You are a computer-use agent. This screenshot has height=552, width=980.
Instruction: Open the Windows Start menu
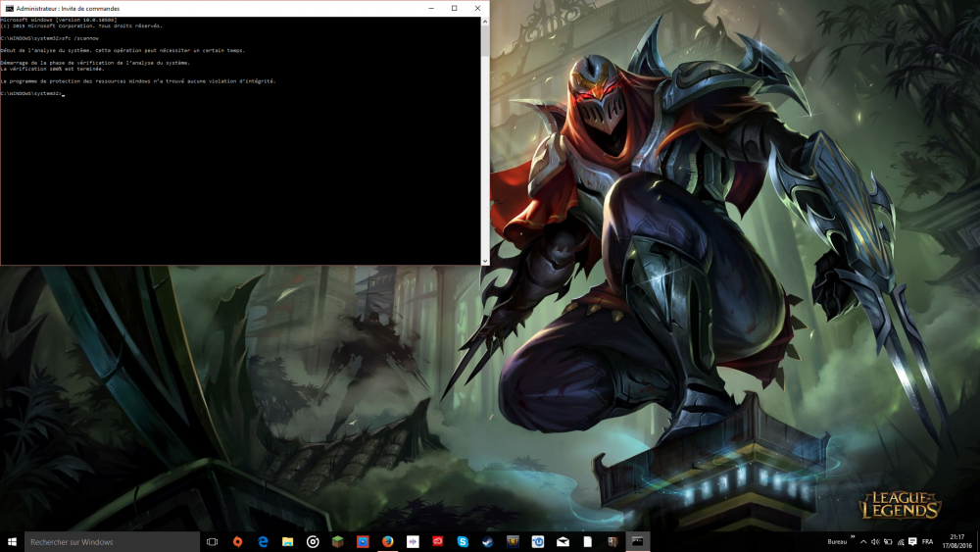point(12,541)
